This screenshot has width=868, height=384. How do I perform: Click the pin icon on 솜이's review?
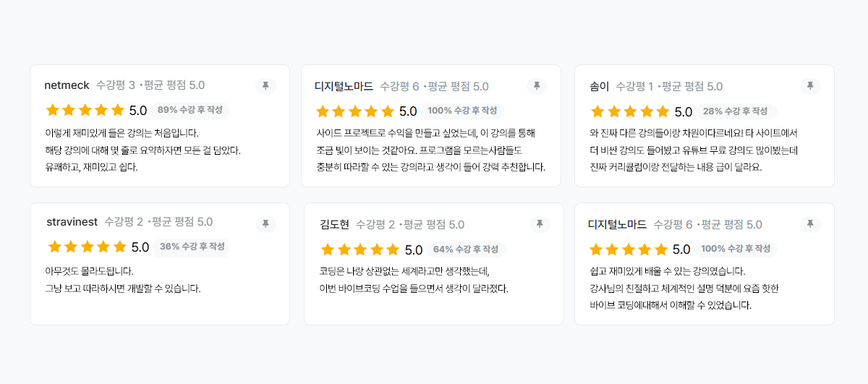(810, 86)
